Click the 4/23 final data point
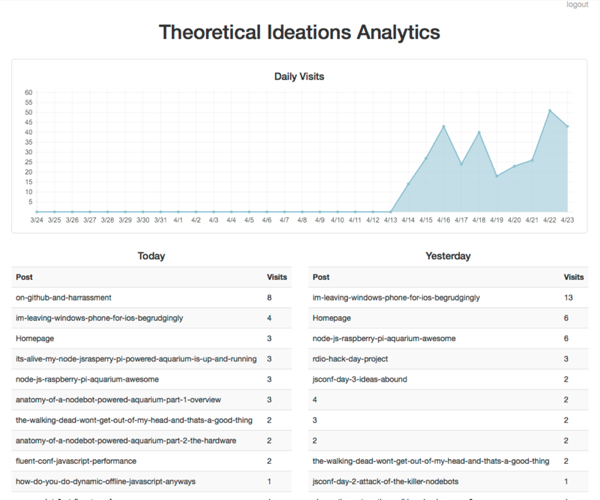The width and height of the screenshot is (600, 500). pos(567,126)
